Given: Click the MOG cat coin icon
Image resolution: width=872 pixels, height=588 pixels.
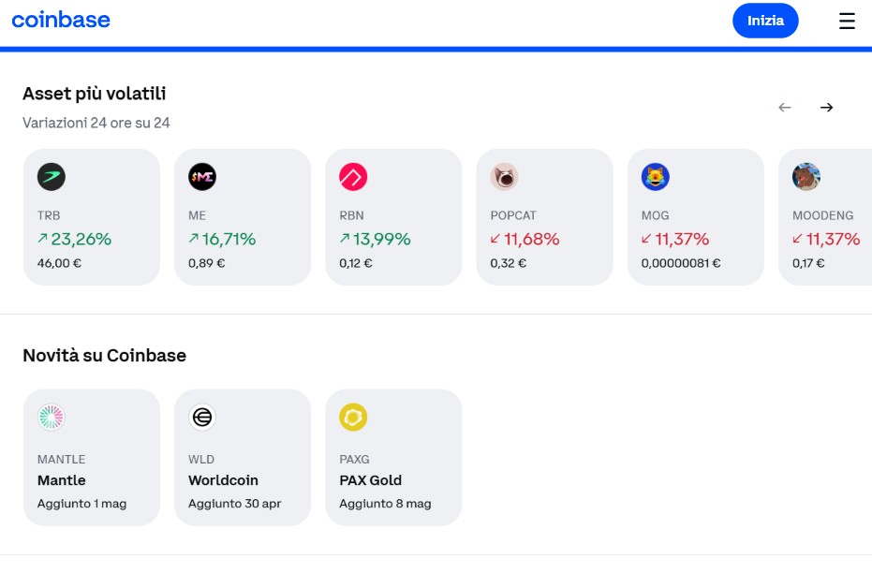Looking at the screenshot, I should 656,177.
